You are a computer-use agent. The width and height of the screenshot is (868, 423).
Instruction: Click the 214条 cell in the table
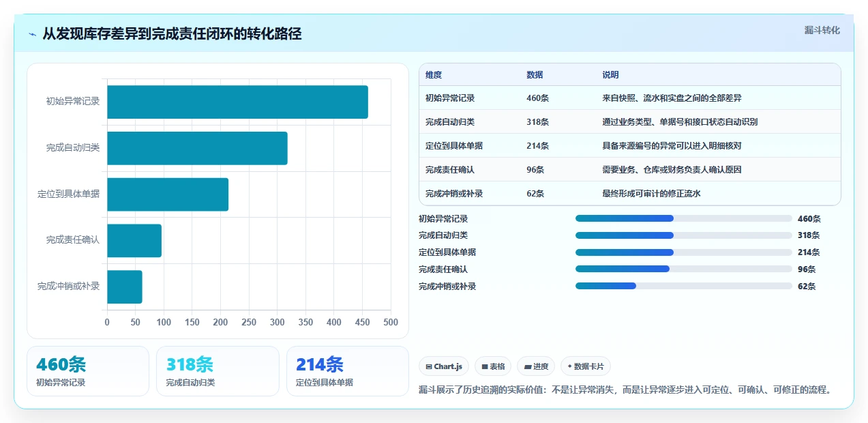[x=537, y=146]
